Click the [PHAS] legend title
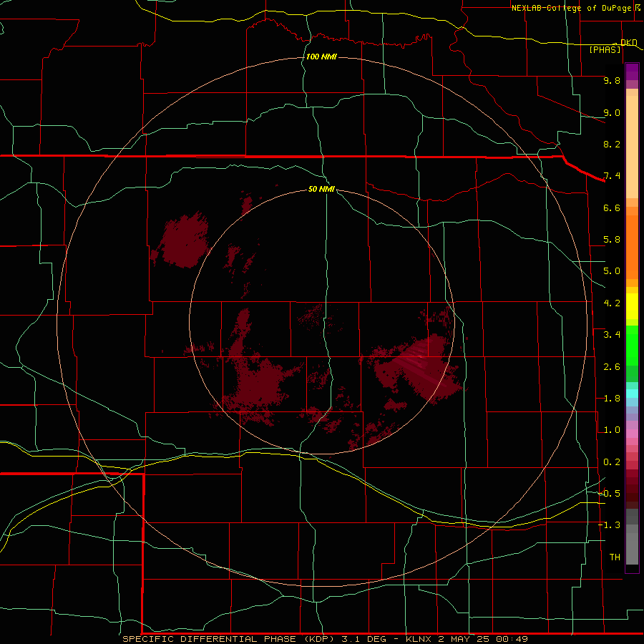 605,49
